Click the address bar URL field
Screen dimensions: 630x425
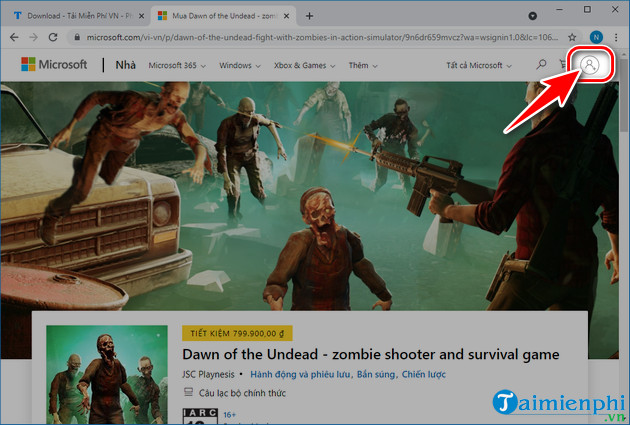click(321, 37)
